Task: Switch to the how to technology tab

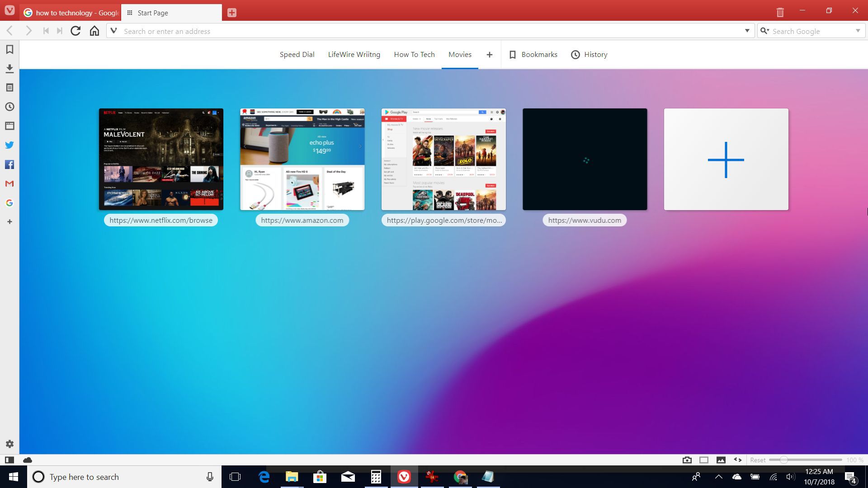Action: pyautogui.click(x=70, y=13)
